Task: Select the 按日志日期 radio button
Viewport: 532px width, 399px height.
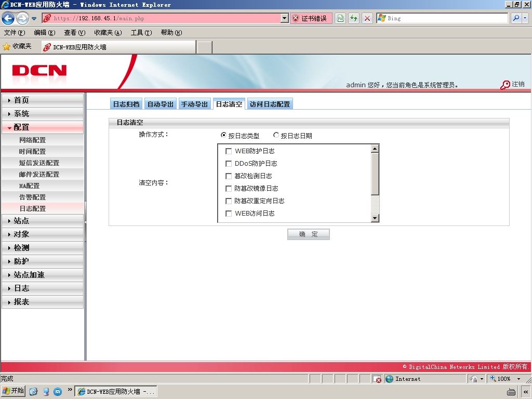Action: coord(276,135)
